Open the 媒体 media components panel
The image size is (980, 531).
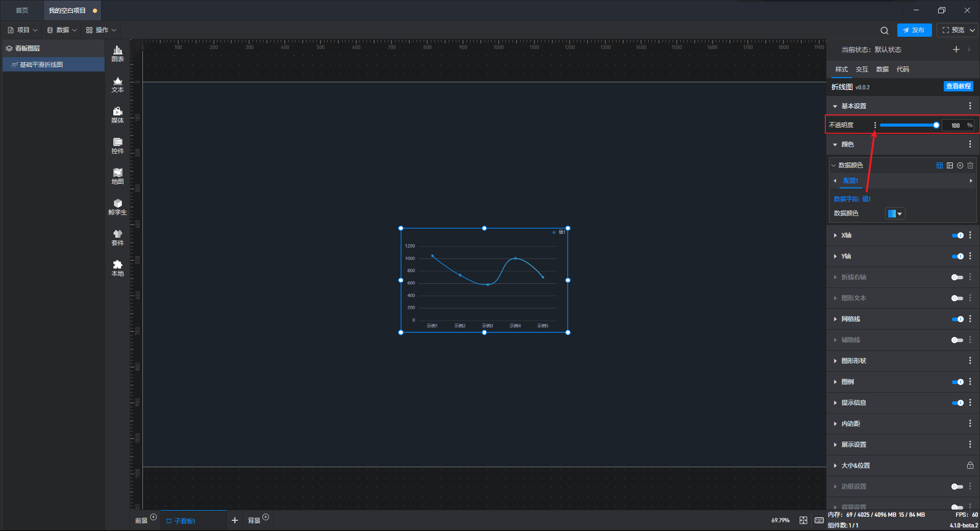(117, 115)
